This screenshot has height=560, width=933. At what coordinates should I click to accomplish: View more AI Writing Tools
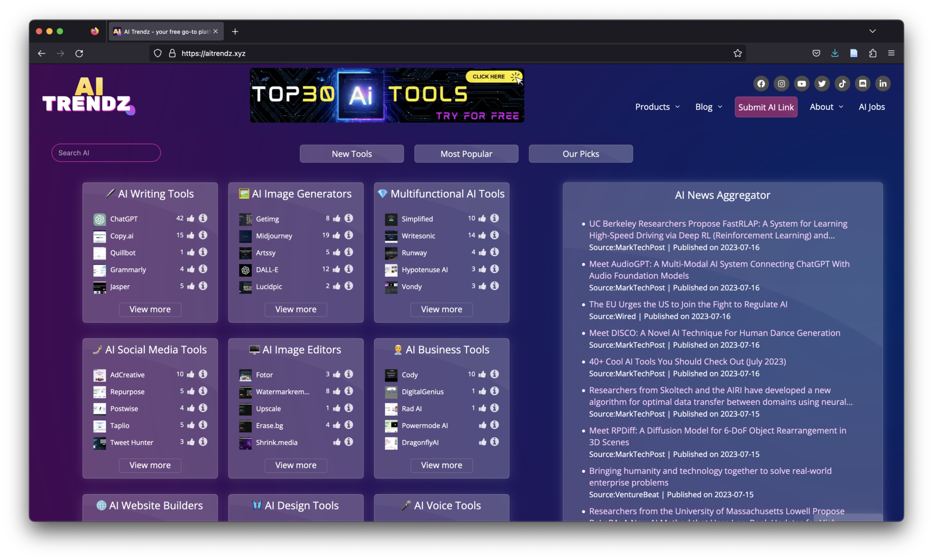[x=150, y=310]
